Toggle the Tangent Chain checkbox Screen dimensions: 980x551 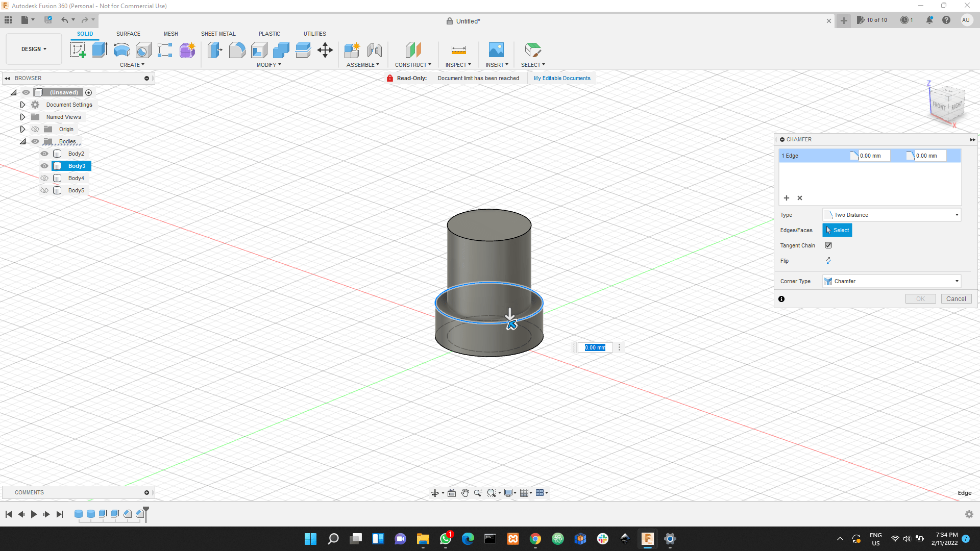click(x=828, y=245)
